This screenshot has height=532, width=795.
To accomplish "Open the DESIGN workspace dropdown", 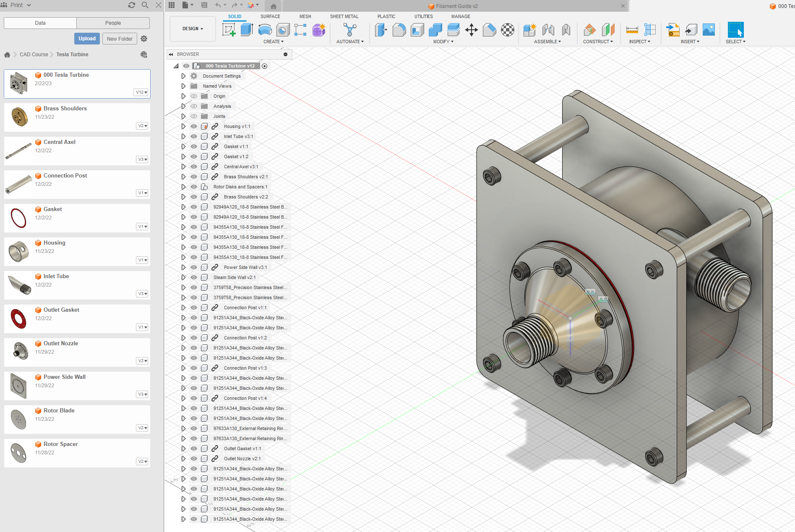I will pyautogui.click(x=193, y=29).
